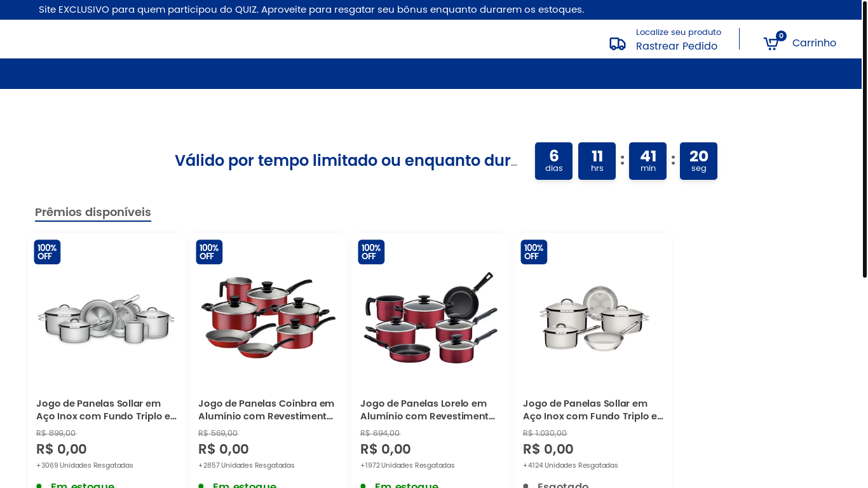
Task: Open the shopping cart icon
Action: pyautogui.click(x=771, y=44)
